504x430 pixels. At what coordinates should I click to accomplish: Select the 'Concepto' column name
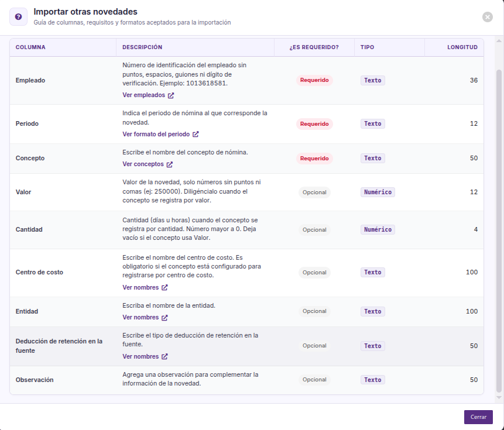(30, 158)
